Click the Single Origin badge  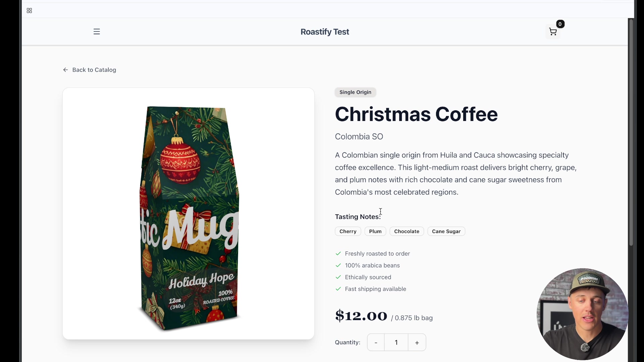coord(355,92)
